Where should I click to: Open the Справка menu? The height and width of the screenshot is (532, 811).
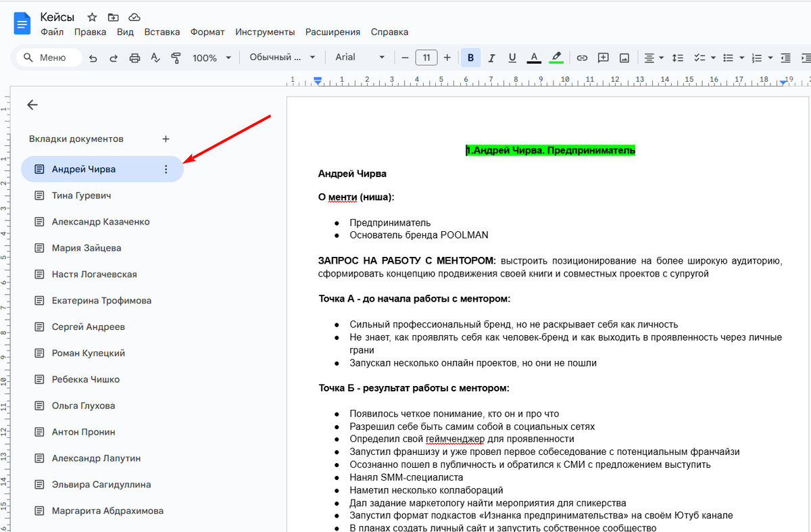pyautogui.click(x=389, y=32)
